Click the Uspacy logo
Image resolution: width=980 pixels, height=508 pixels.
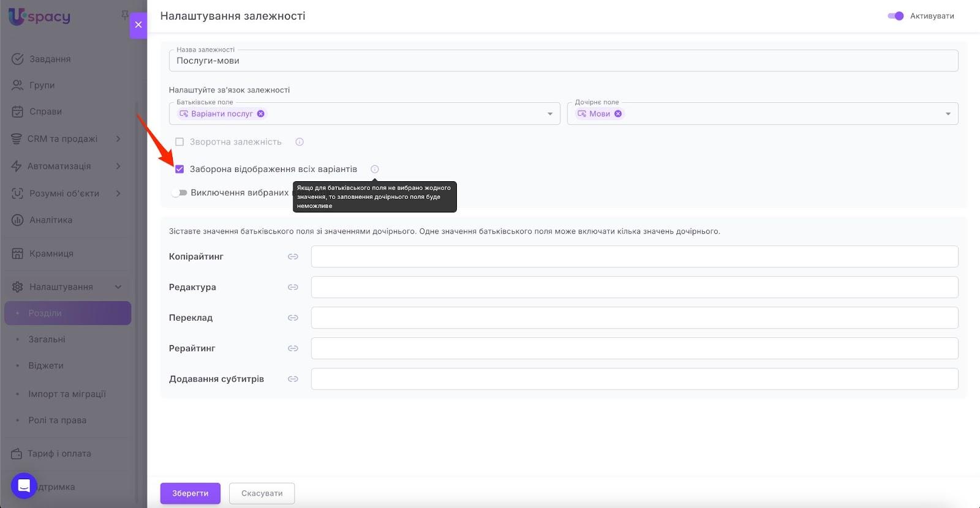39,17
